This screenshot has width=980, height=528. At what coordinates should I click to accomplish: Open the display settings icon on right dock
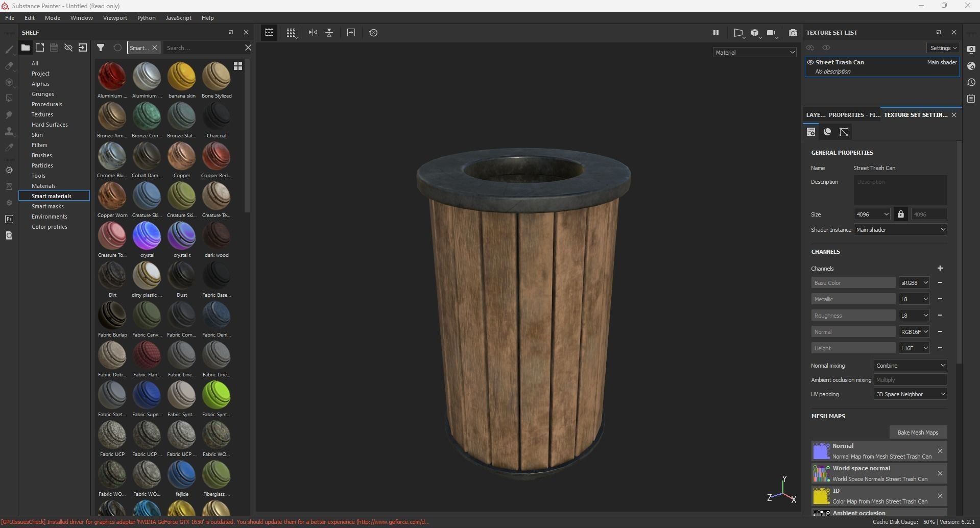pyautogui.click(x=971, y=50)
